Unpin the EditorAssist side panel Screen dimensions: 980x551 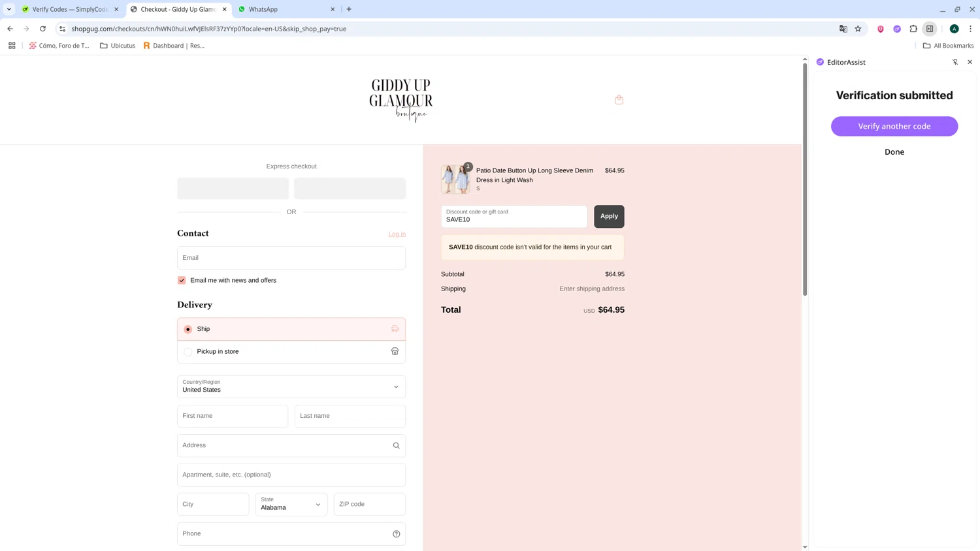[955, 62]
